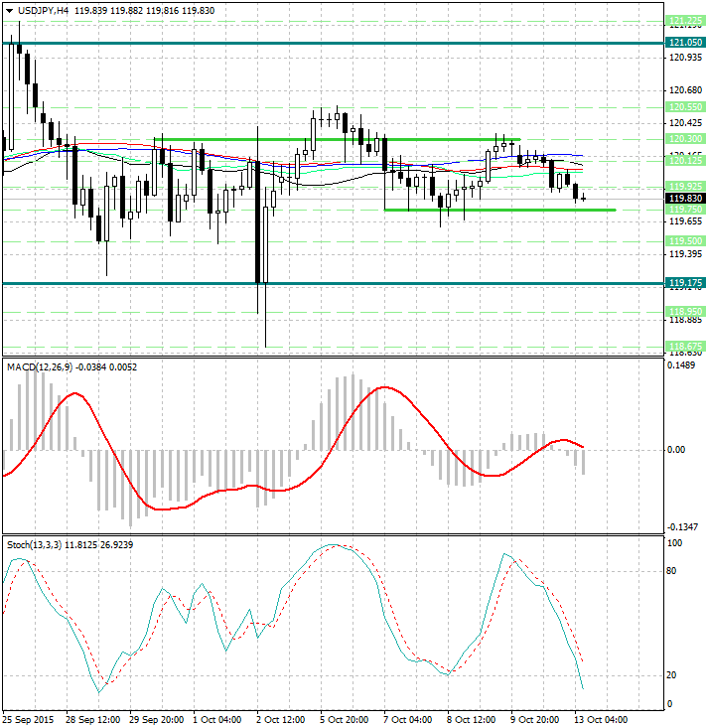Click the 29 Sep 20:00 time label

tap(157, 720)
